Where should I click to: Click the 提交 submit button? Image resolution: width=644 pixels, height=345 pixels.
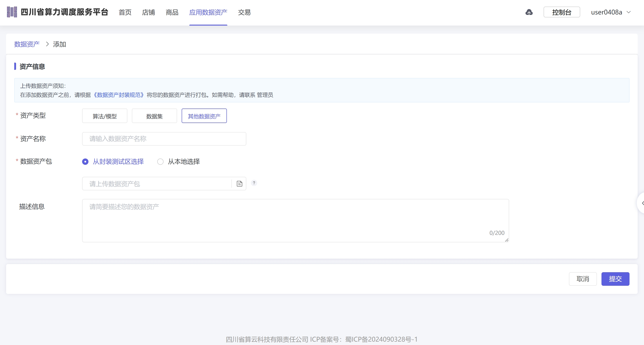coord(615,279)
